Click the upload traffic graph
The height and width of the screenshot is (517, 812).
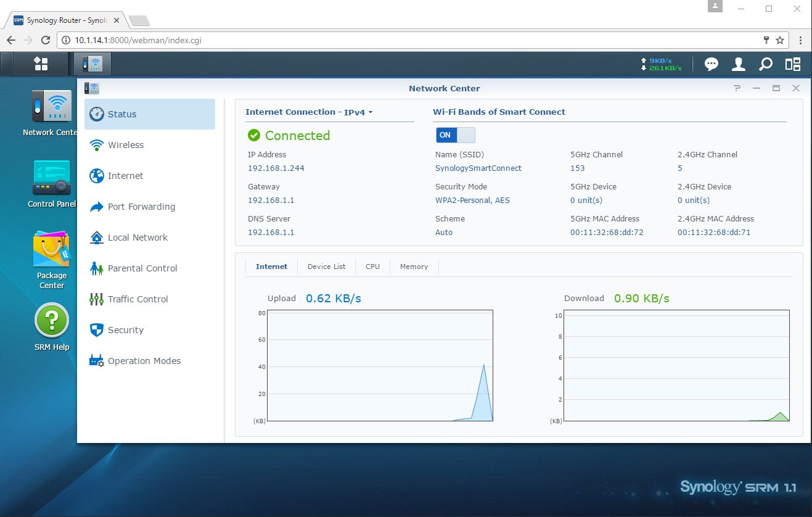click(x=380, y=365)
